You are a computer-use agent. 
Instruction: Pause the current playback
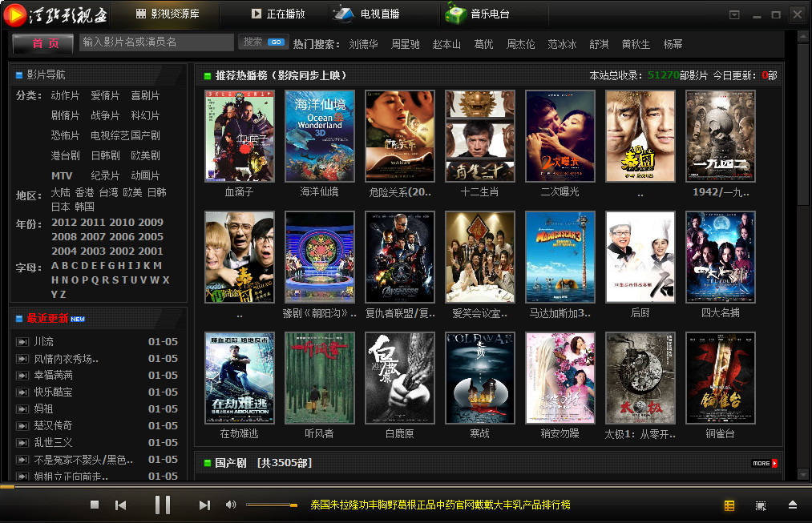(x=163, y=505)
